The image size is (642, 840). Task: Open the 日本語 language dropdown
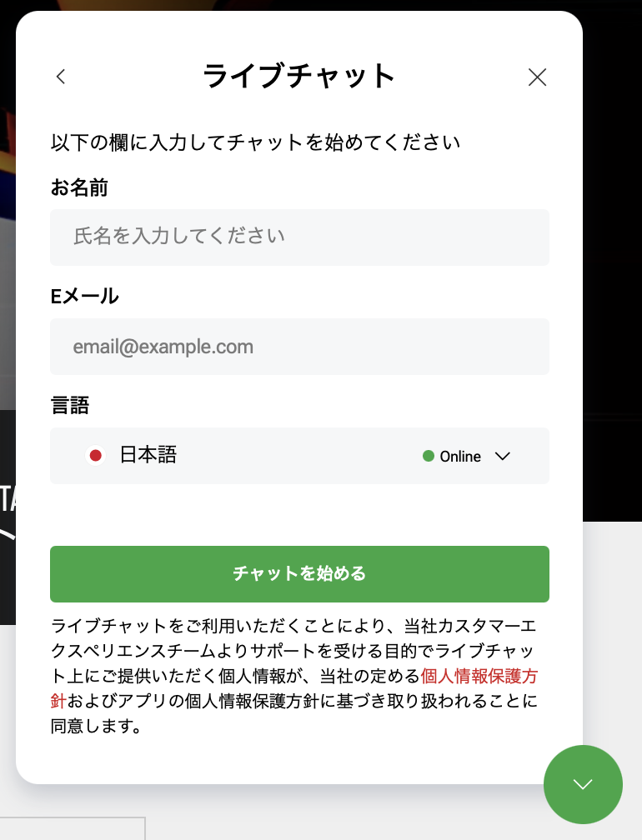299,456
